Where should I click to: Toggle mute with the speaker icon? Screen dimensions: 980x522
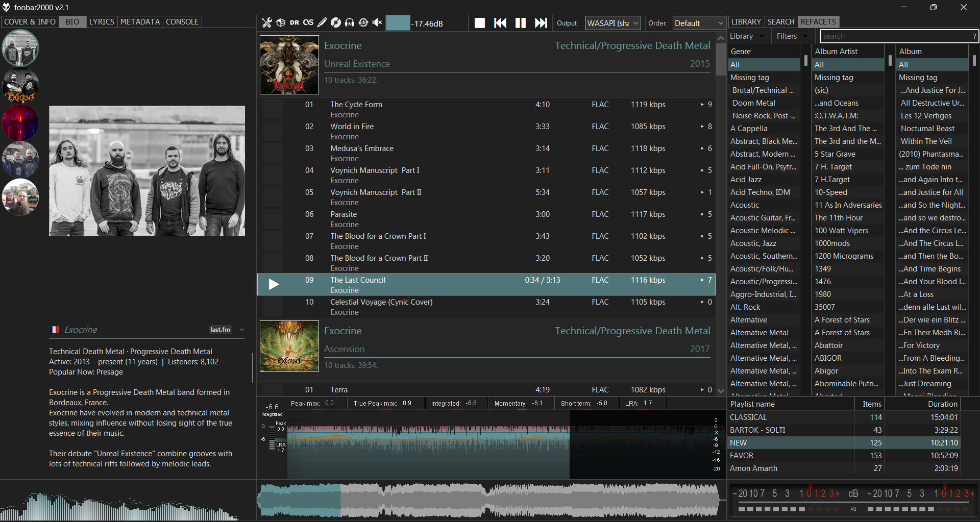point(377,22)
